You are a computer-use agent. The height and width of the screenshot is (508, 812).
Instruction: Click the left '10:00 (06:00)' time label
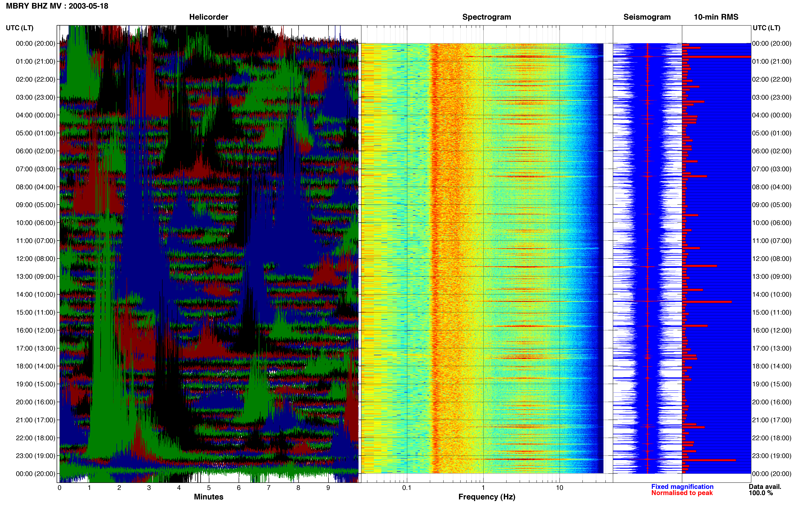(36, 223)
